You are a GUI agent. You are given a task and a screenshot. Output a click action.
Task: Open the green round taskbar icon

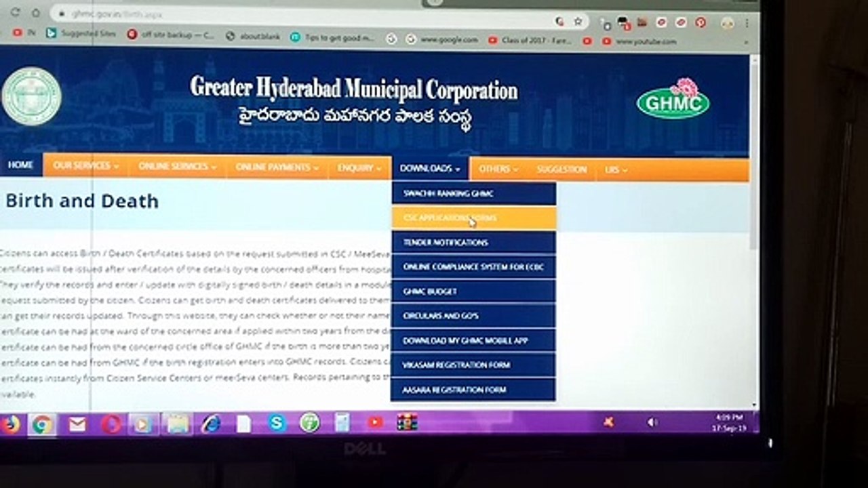click(x=309, y=423)
